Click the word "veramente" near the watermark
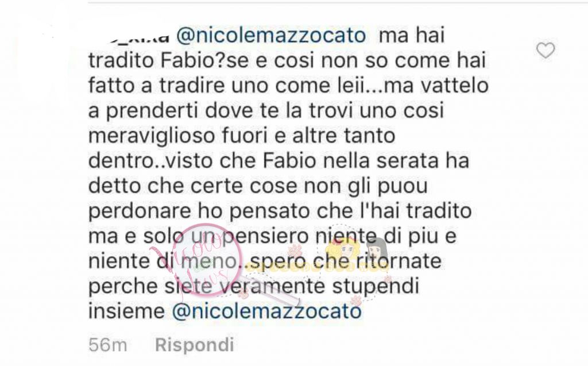The width and height of the screenshot is (588, 366). [x=272, y=286]
